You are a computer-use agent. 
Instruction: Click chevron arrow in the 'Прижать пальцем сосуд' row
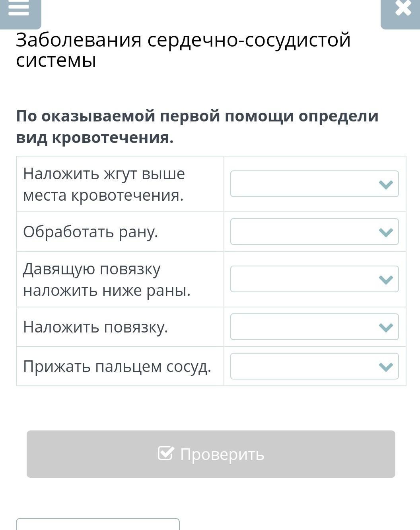coord(386,366)
